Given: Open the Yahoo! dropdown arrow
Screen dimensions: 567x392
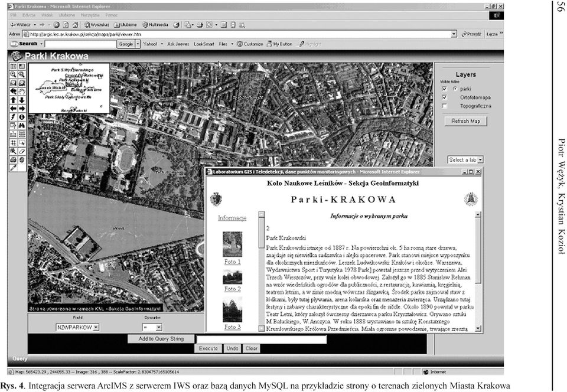Looking at the screenshot, I should tap(162, 44).
